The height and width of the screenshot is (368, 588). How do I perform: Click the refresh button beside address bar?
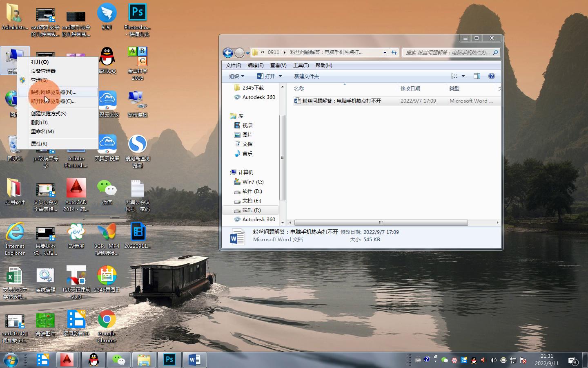click(394, 52)
